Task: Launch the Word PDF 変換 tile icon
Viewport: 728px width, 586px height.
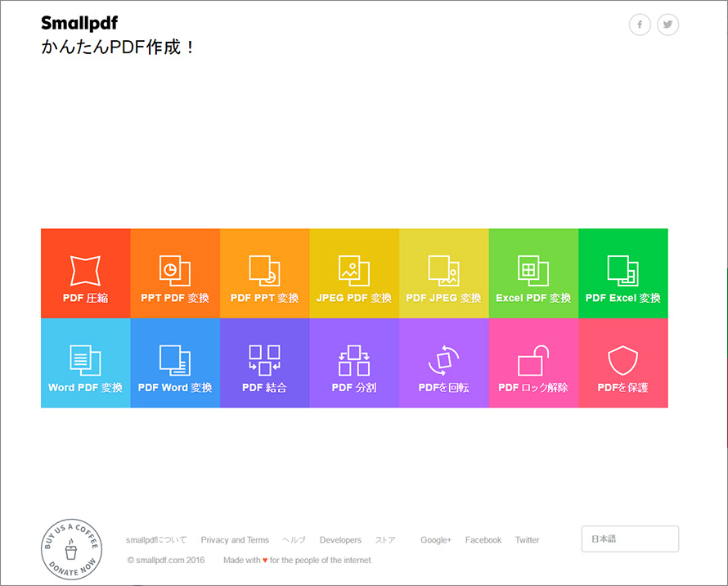Action: click(x=85, y=359)
